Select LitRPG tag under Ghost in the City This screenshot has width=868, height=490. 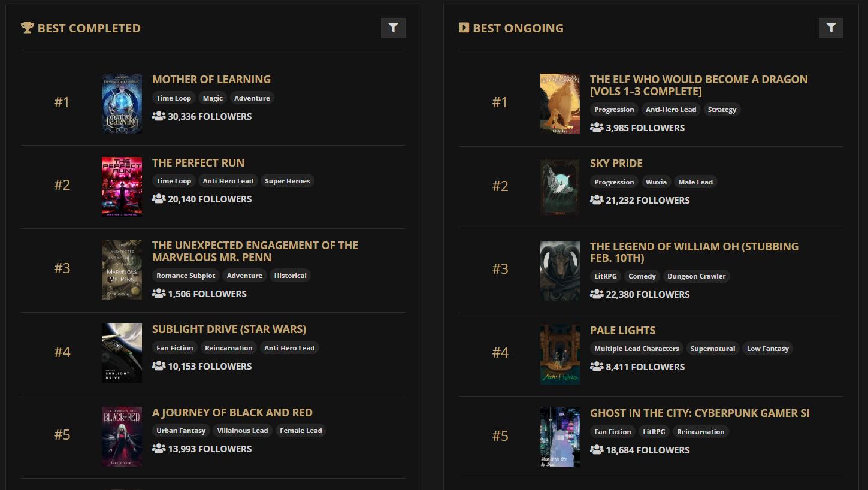click(654, 432)
